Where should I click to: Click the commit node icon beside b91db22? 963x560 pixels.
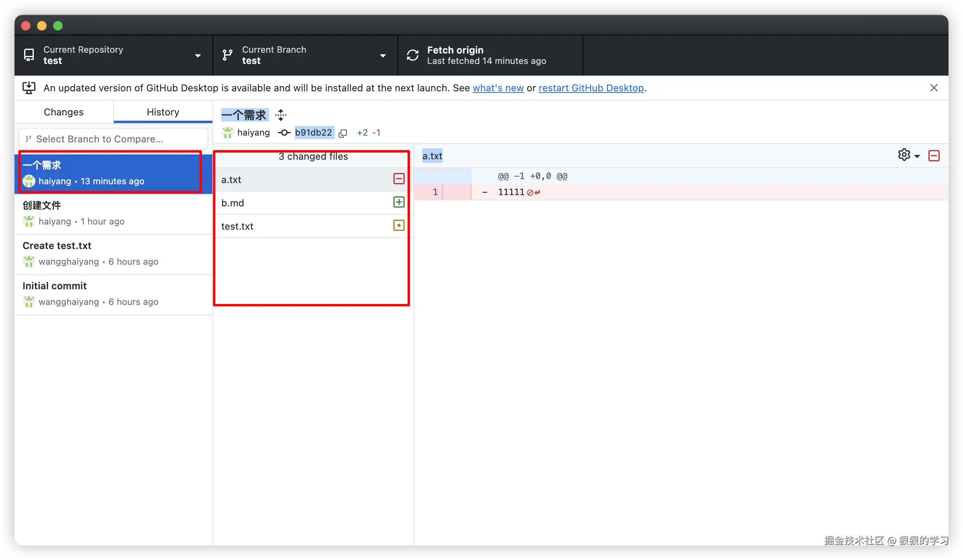tap(284, 133)
